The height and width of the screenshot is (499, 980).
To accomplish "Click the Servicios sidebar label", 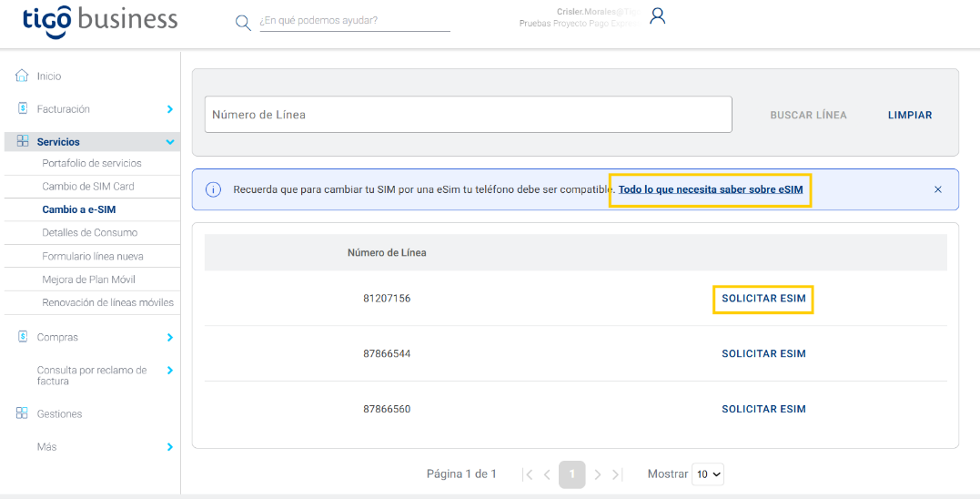I will coord(58,142).
